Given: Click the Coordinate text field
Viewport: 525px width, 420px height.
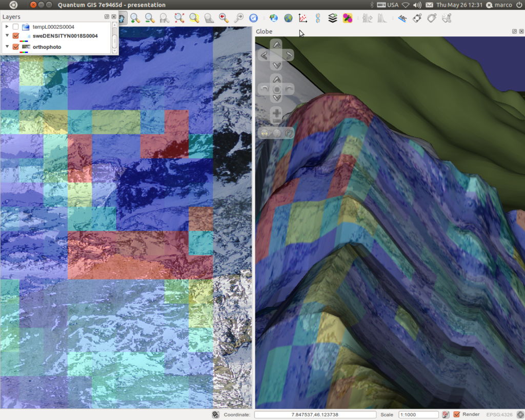Looking at the screenshot, I should pos(315,415).
